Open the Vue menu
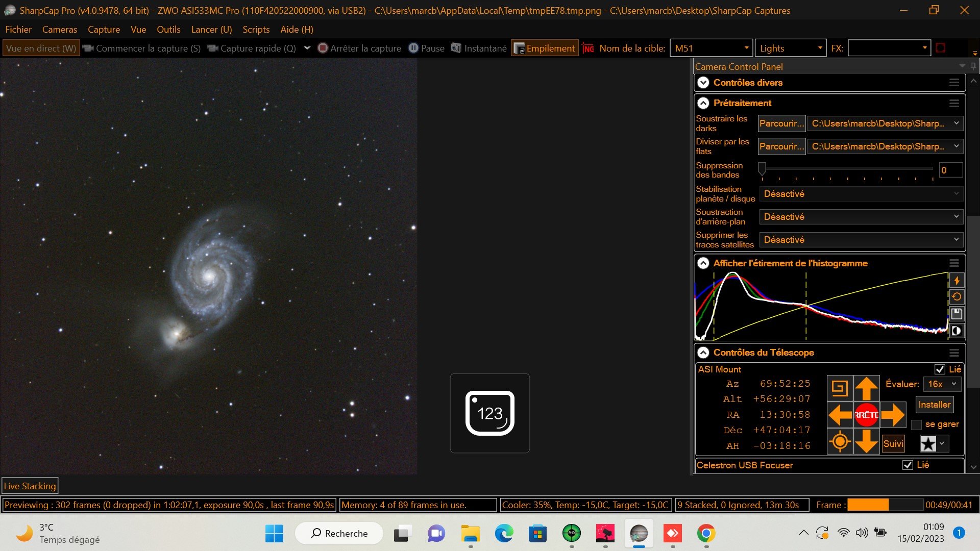 (x=138, y=30)
